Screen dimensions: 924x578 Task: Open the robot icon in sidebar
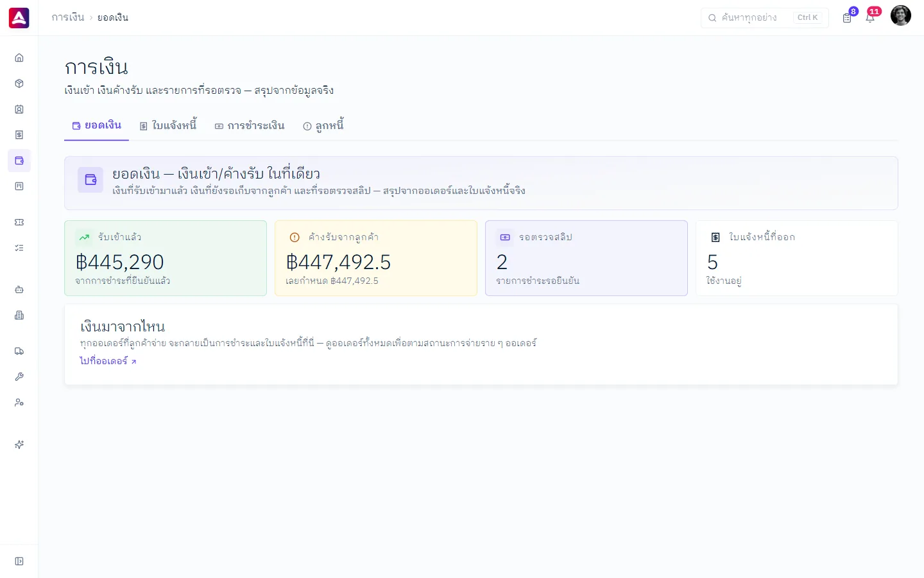click(19, 290)
